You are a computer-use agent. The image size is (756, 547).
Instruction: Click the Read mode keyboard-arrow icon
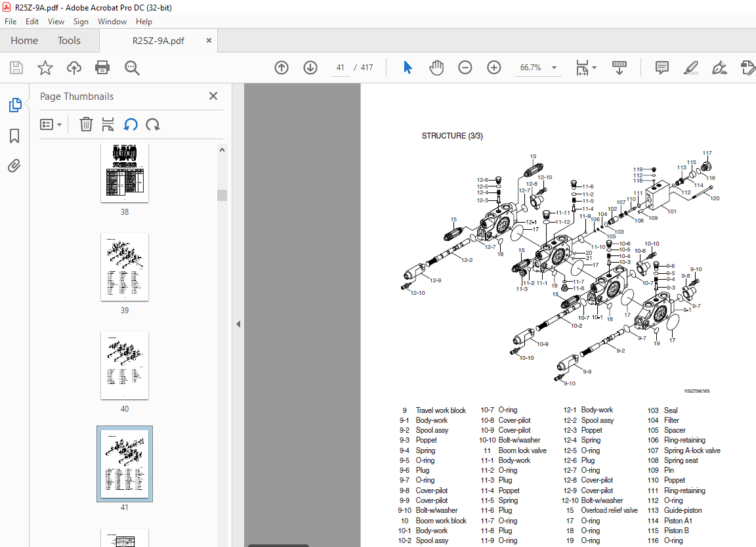coord(619,68)
